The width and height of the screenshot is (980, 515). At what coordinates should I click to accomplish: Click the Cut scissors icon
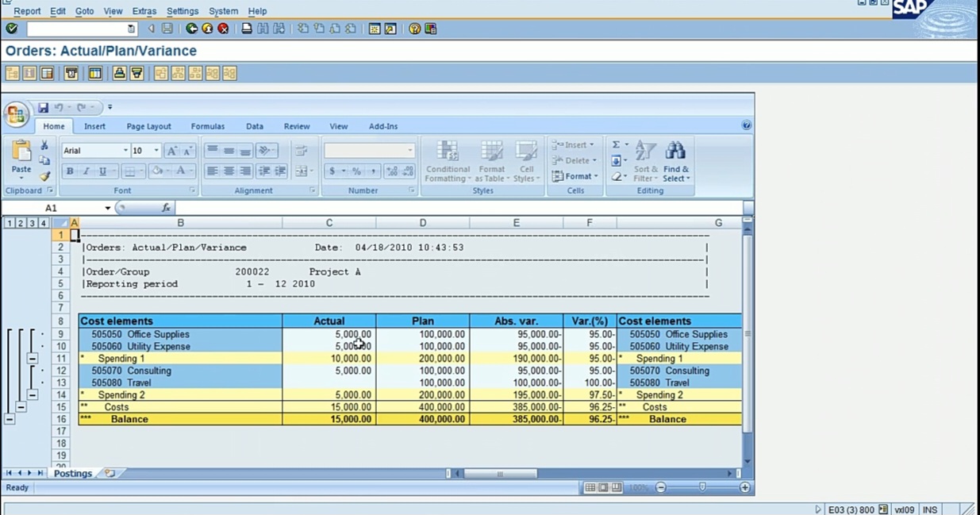click(x=44, y=146)
